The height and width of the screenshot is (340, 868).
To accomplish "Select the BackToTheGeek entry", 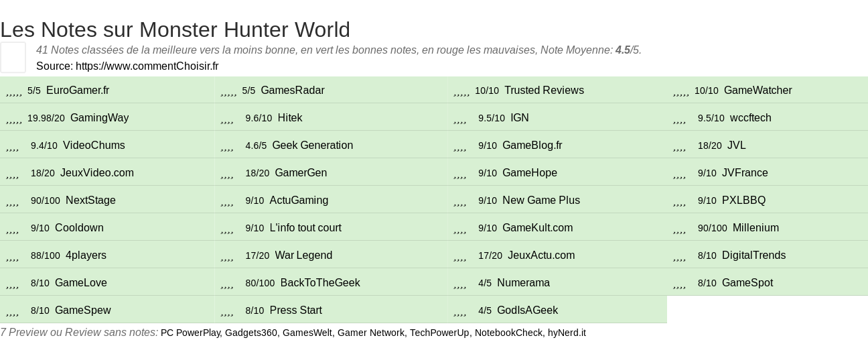I will (320, 283).
